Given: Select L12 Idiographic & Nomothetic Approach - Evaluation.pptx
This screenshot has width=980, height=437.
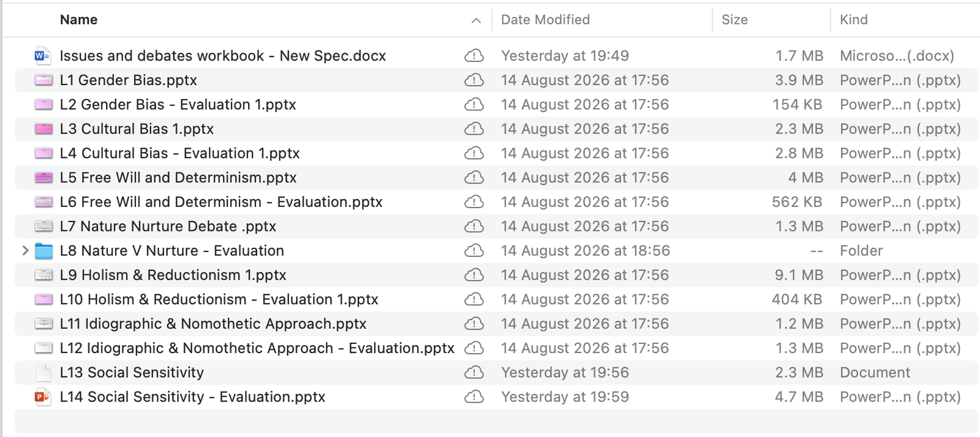Looking at the screenshot, I should tap(497, 348).
